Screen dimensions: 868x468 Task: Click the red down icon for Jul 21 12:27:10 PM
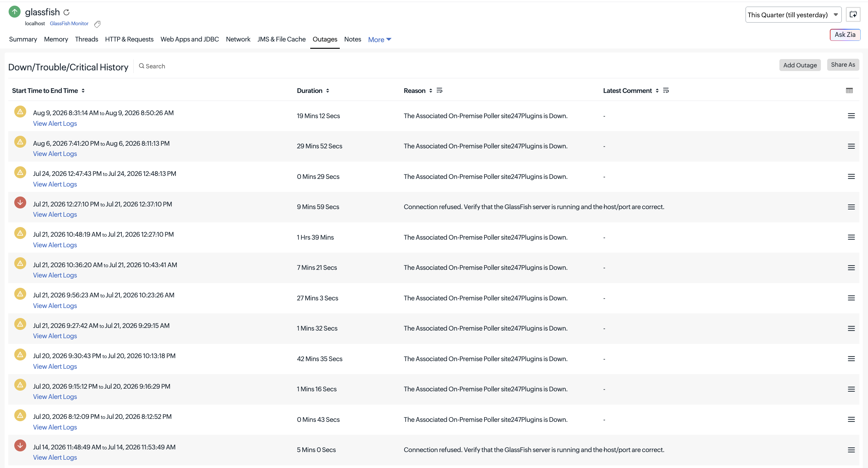[20, 203]
